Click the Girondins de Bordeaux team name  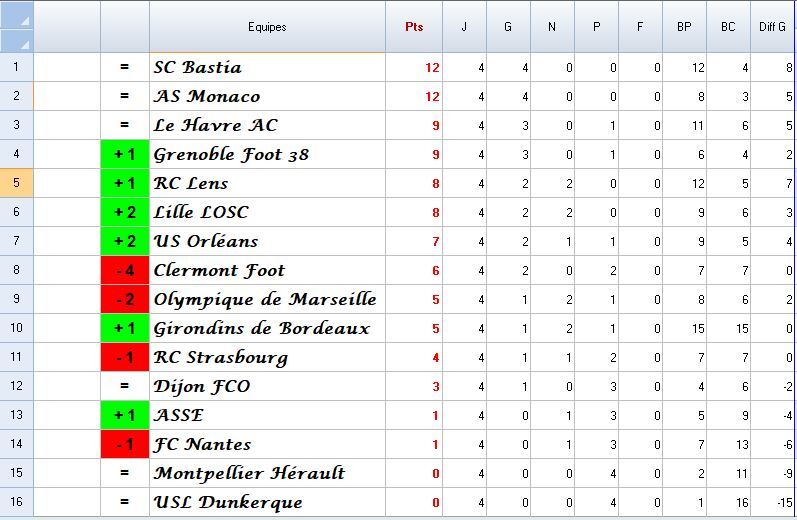tap(262, 329)
